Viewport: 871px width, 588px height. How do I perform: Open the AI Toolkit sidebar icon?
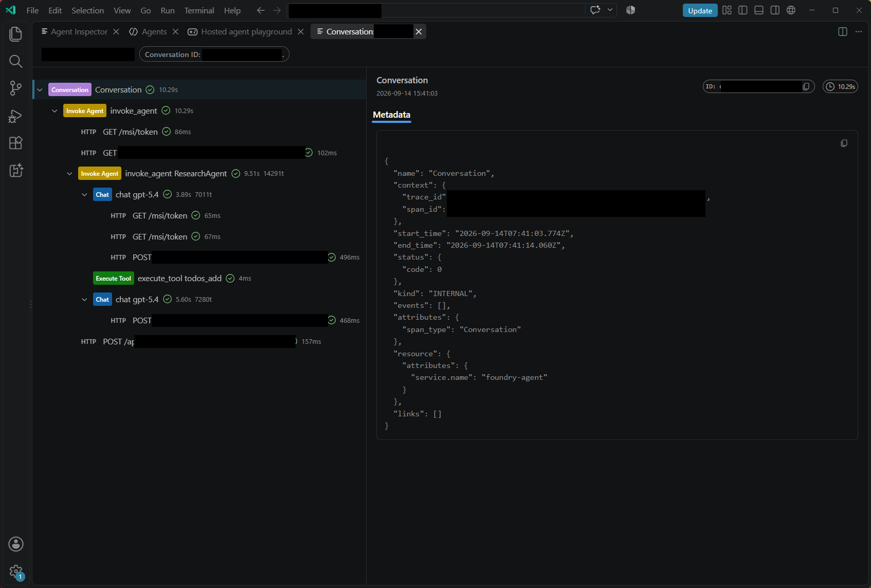pos(15,170)
